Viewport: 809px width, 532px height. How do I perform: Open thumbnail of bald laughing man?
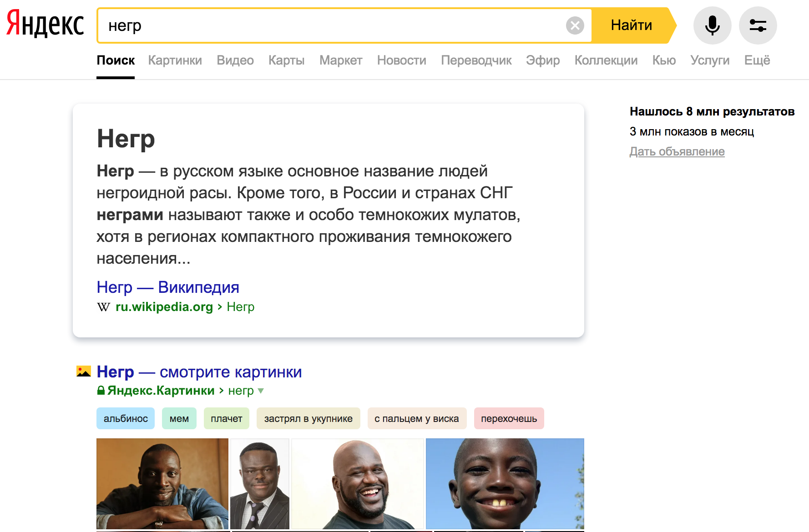tap(358, 484)
